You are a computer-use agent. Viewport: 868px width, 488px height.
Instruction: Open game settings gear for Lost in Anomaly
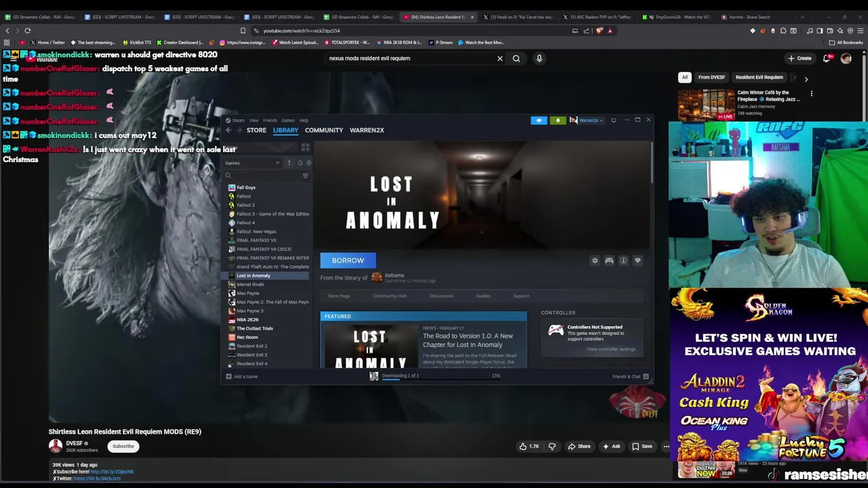point(595,260)
